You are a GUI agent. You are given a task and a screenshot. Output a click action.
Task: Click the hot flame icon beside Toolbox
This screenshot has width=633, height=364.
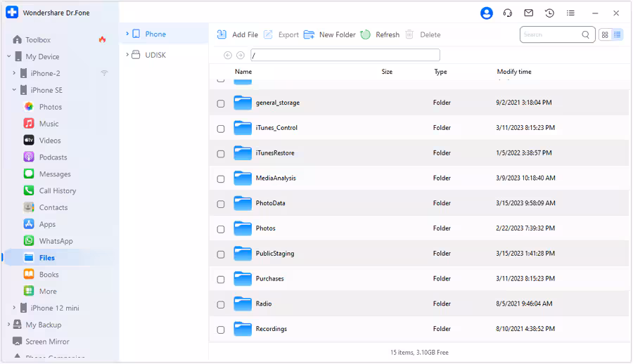102,39
